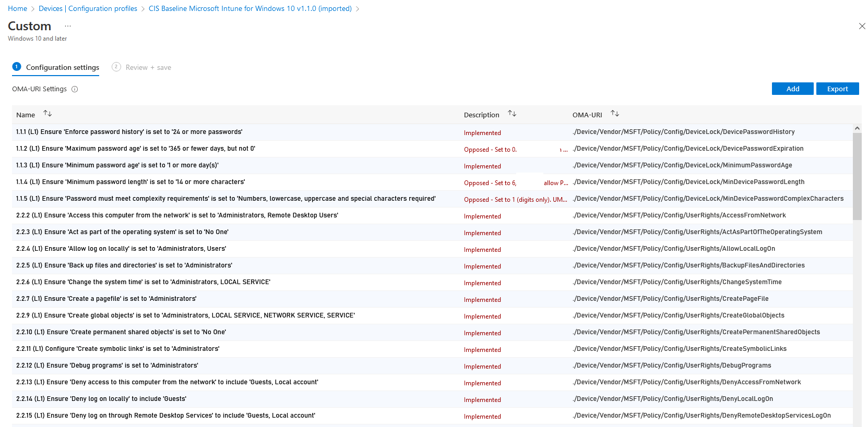Screen dimensions: 868x427
Task: Click the OMA-URI column header
Action: [587, 115]
